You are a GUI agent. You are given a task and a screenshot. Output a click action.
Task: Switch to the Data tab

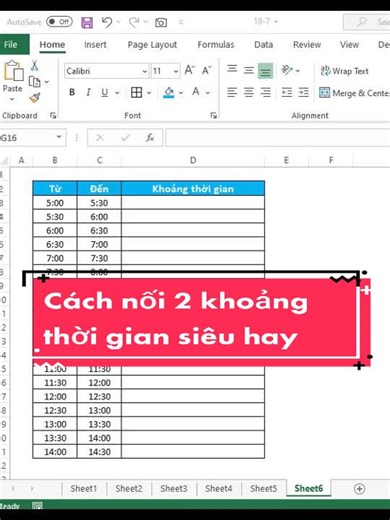(264, 44)
